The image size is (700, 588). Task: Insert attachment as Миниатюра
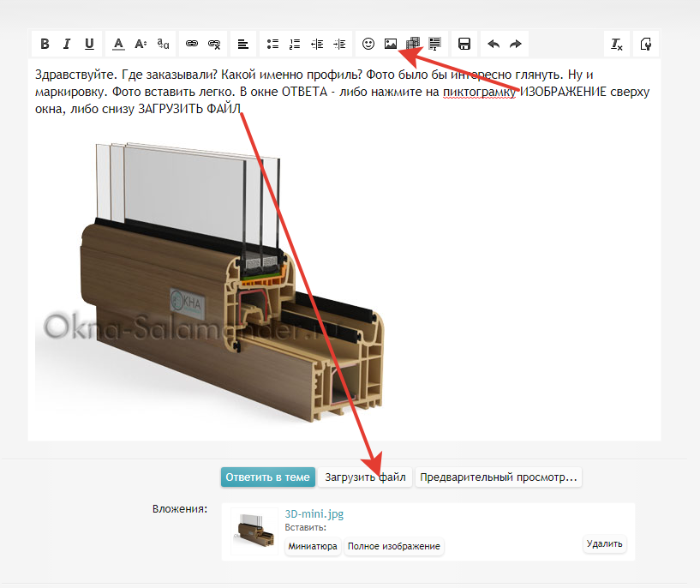[313, 546]
